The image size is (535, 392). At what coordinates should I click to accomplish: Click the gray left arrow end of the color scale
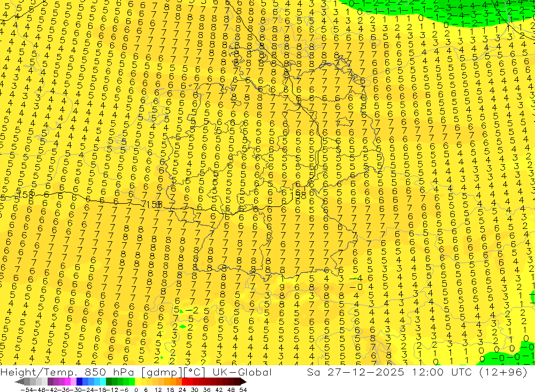[19, 381]
